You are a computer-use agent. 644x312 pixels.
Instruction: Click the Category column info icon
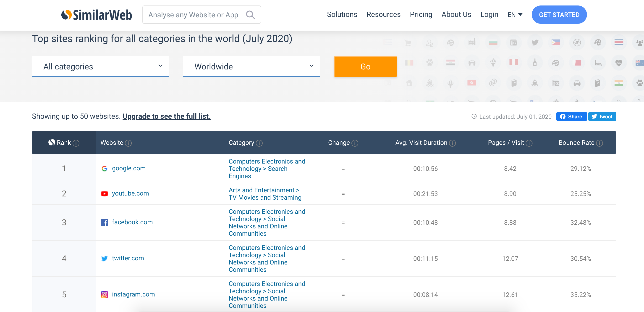(259, 143)
